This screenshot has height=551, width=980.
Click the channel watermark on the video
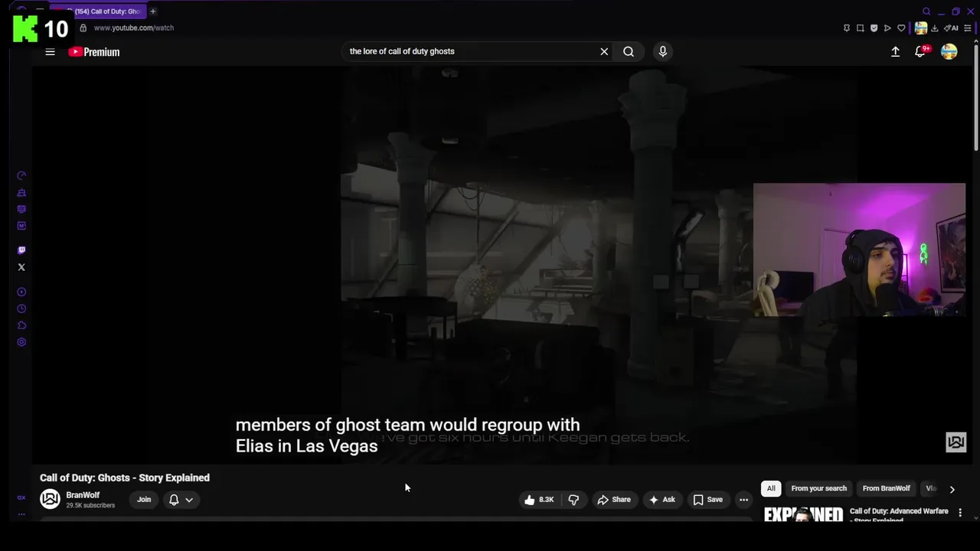pyautogui.click(x=955, y=442)
